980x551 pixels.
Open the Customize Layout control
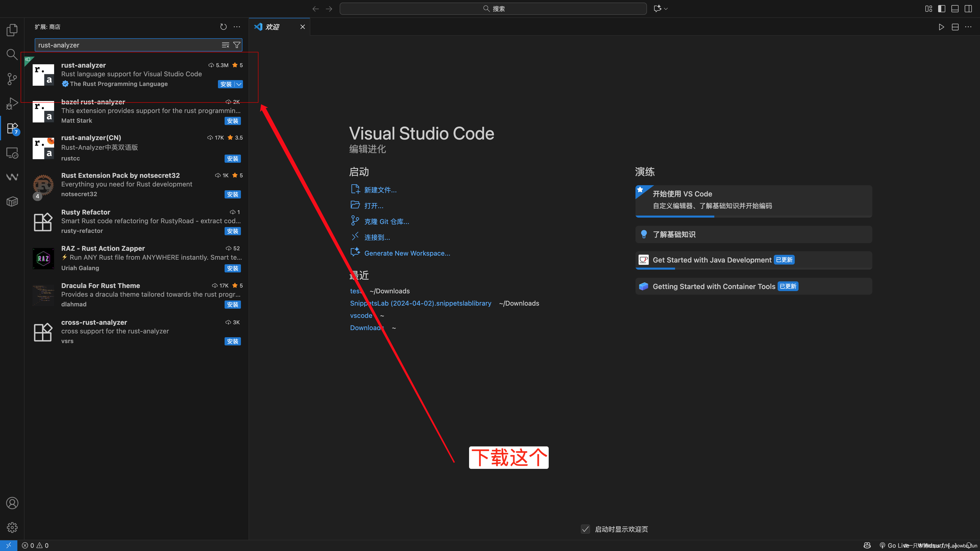pos(928,8)
